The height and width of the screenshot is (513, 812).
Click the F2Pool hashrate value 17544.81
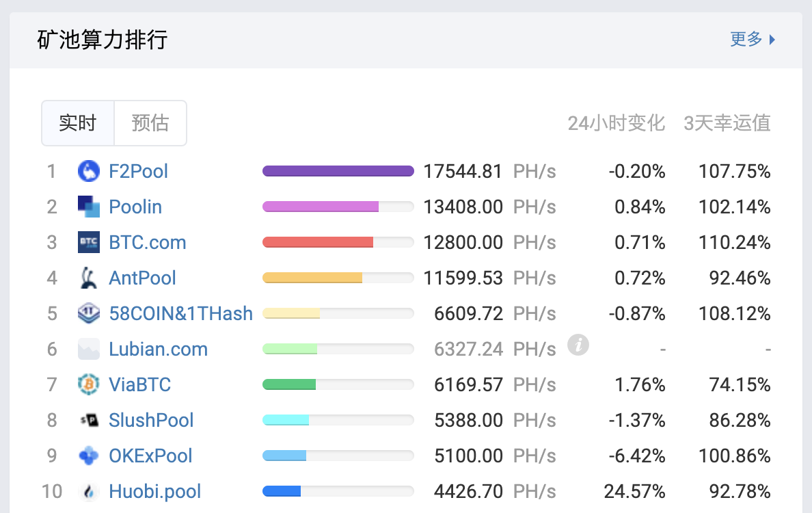point(463,172)
